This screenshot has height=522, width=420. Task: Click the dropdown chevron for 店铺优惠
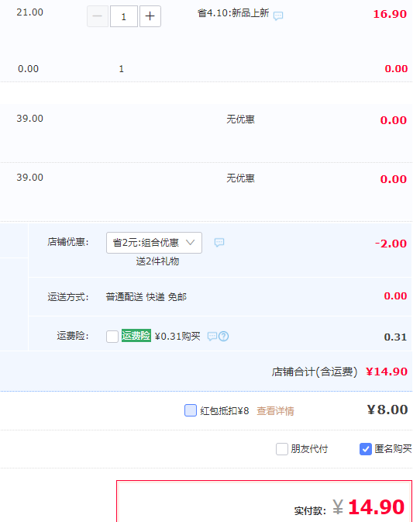190,242
